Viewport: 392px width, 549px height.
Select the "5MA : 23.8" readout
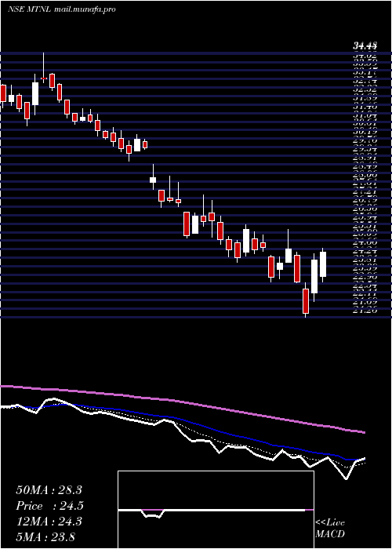pyautogui.click(x=45, y=536)
